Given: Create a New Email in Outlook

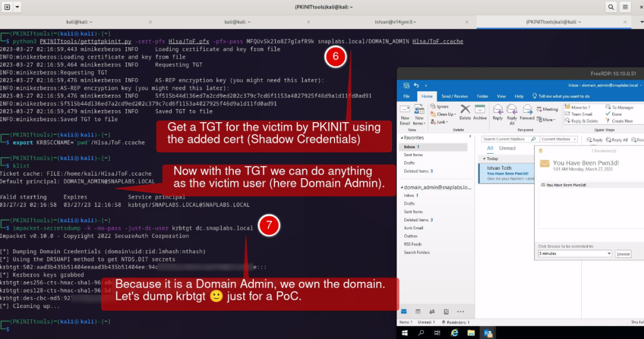Looking at the screenshot, I should coord(404,114).
